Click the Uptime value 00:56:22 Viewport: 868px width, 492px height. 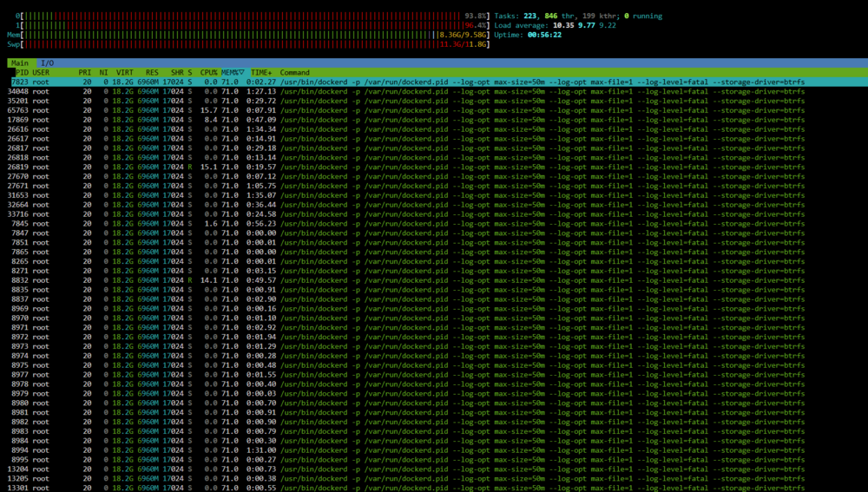(x=544, y=35)
